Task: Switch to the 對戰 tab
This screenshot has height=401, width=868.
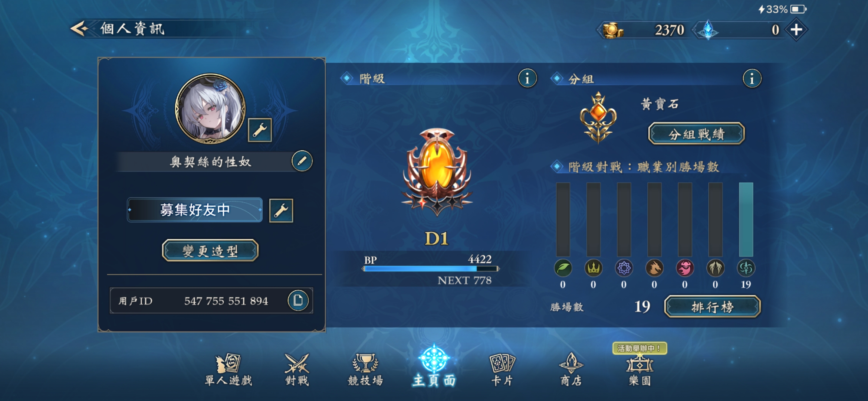Action: coord(297,370)
